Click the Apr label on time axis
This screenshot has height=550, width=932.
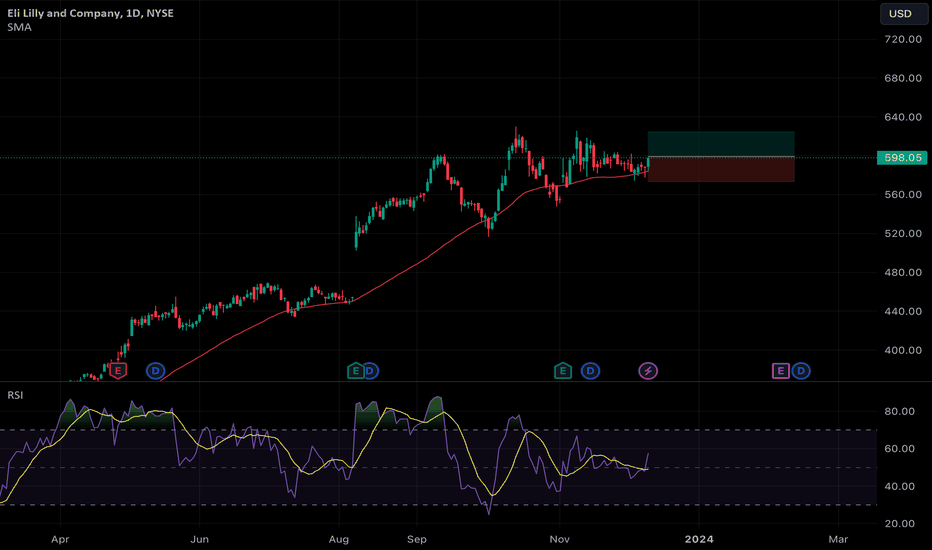[x=60, y=539]
